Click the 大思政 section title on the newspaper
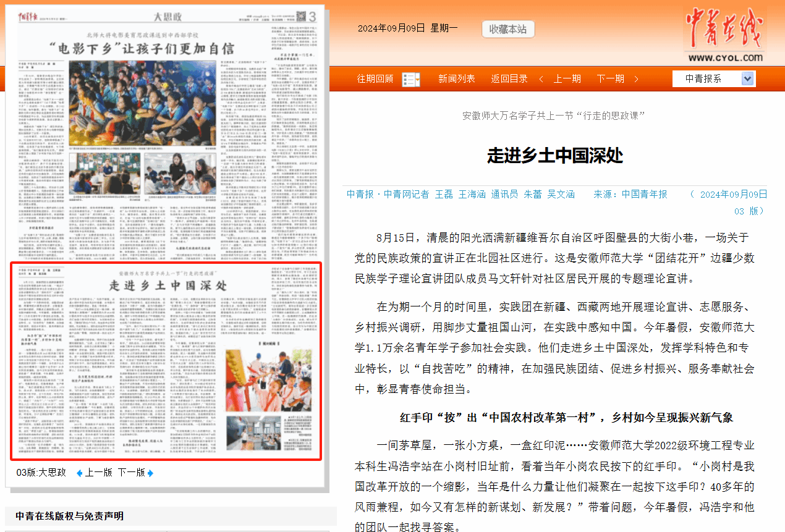Image resolution: width=785 pixels, height=532 pixels. [x=168, y=16]
